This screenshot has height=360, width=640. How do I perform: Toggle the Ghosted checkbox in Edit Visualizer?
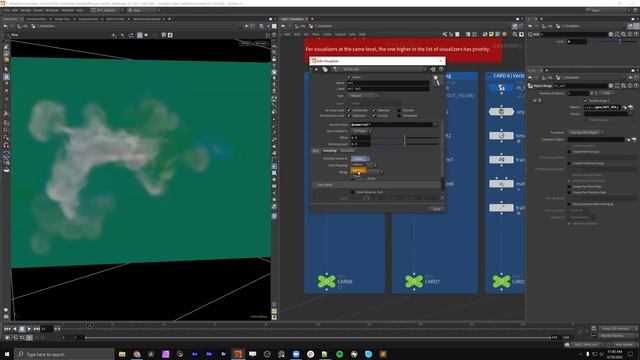pyautogui.click(x=399, y=110)
